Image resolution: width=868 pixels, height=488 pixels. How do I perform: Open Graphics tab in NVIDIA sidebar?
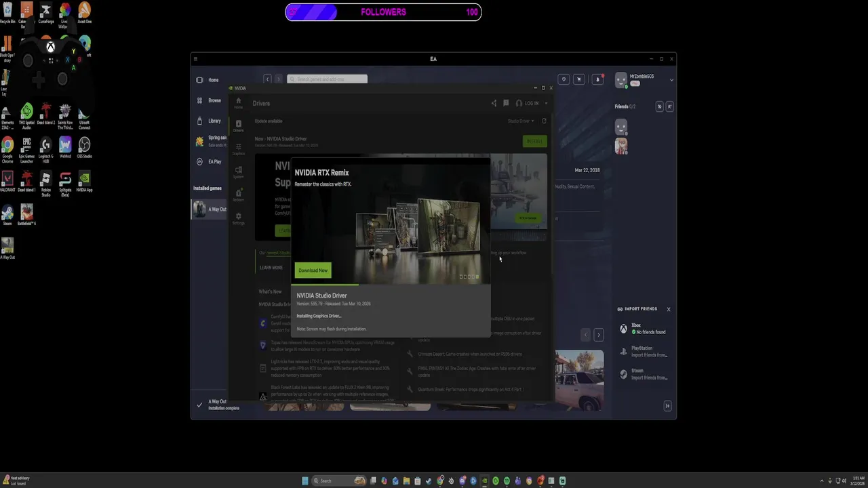238,149
